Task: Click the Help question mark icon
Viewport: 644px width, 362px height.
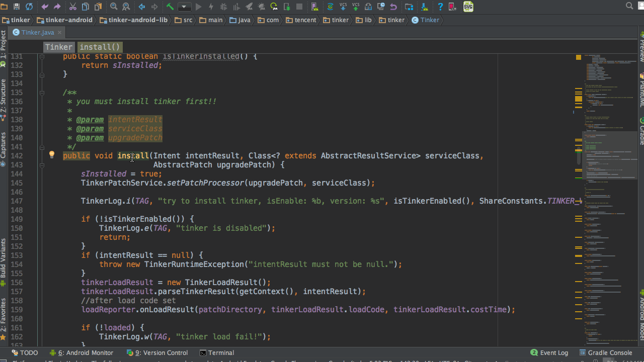Action: point(440,7)
